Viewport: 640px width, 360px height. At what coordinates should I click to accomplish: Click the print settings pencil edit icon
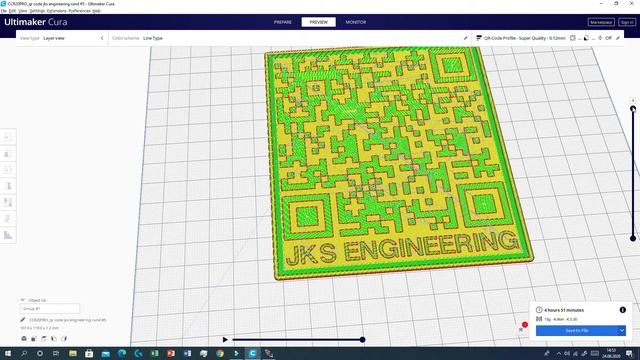618,38
